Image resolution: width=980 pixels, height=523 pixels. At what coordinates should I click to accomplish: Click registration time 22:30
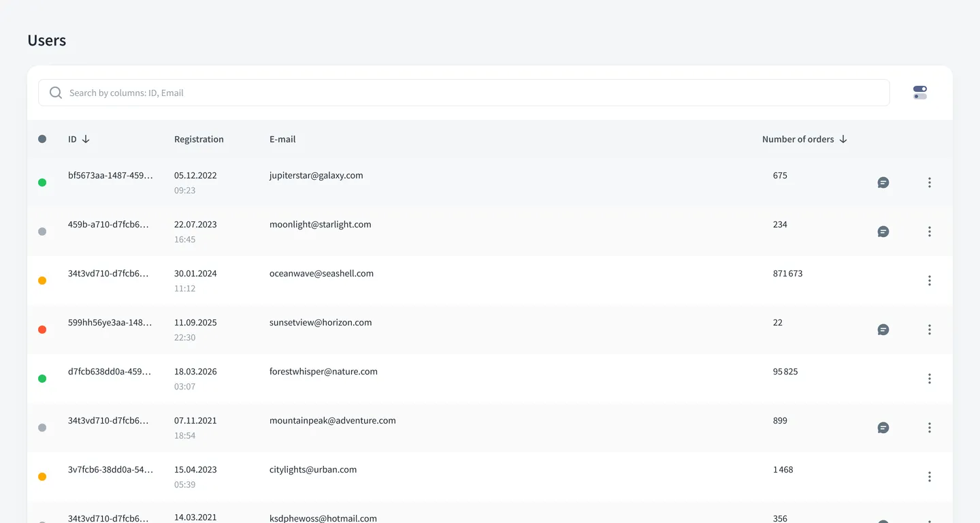[185, 337]
